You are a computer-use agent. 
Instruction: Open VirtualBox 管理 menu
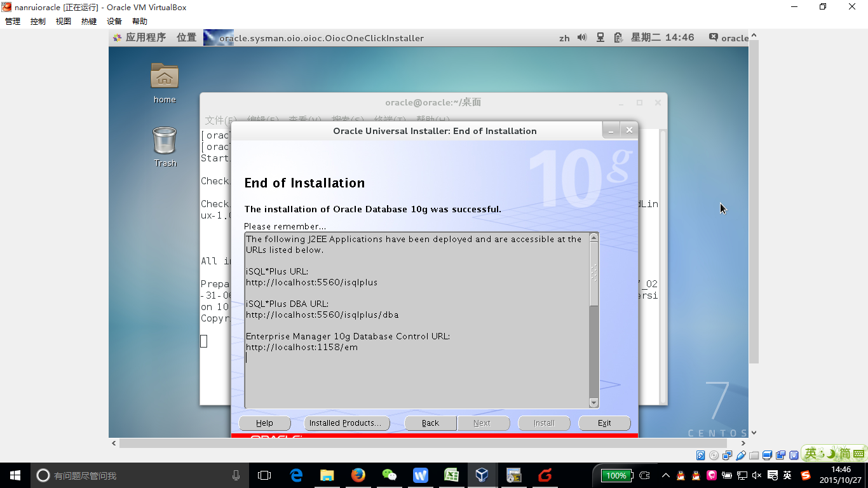coord(13,21)
